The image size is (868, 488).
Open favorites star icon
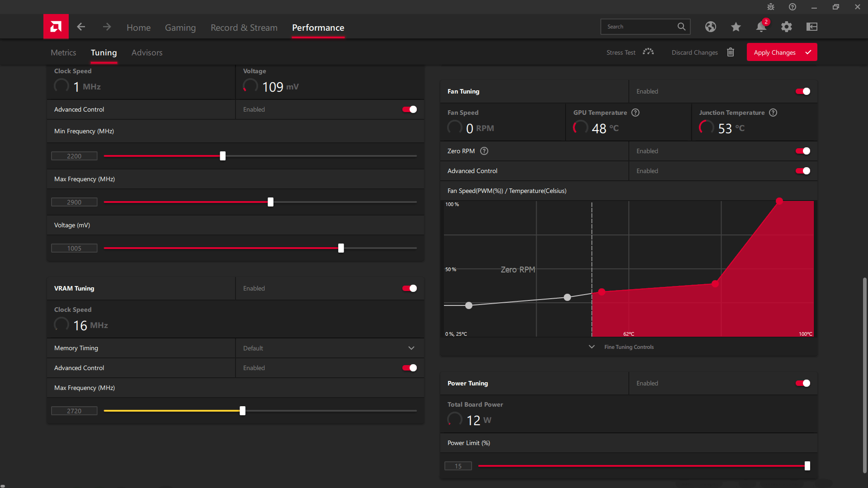(736, 27)
